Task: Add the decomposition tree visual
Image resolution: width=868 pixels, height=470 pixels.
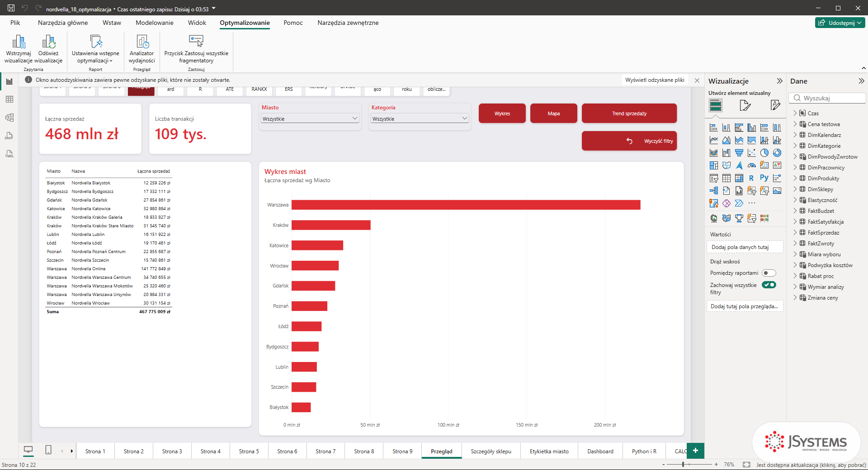Action: [x=713, y=191]
